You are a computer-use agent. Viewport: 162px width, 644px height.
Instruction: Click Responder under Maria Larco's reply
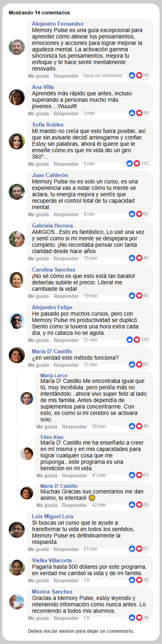tap(74, 427)
